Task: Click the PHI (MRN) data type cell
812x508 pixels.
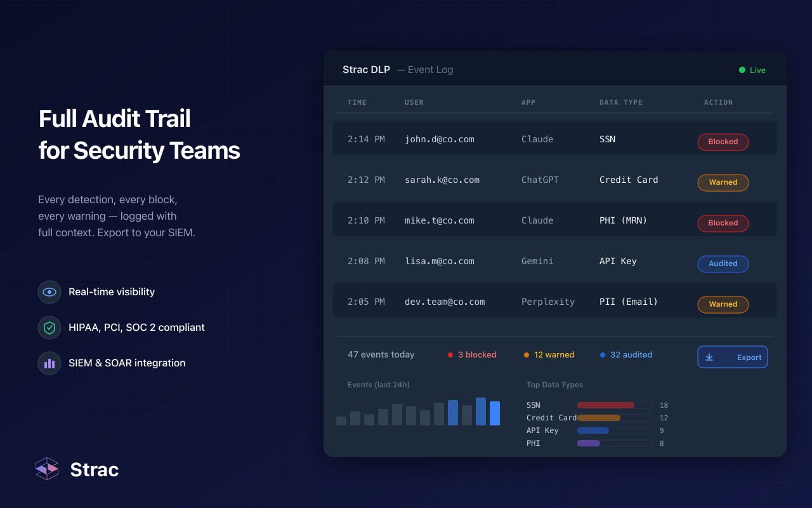Action: pos(624,220)
